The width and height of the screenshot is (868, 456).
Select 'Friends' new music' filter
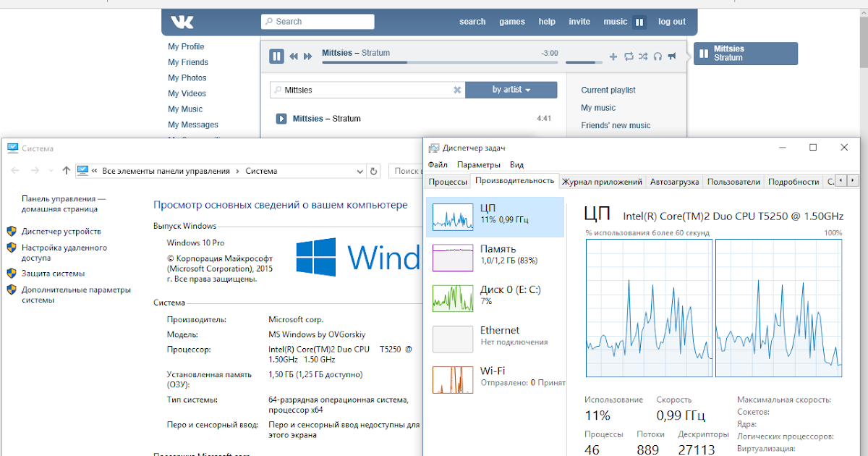click(616, 125)
